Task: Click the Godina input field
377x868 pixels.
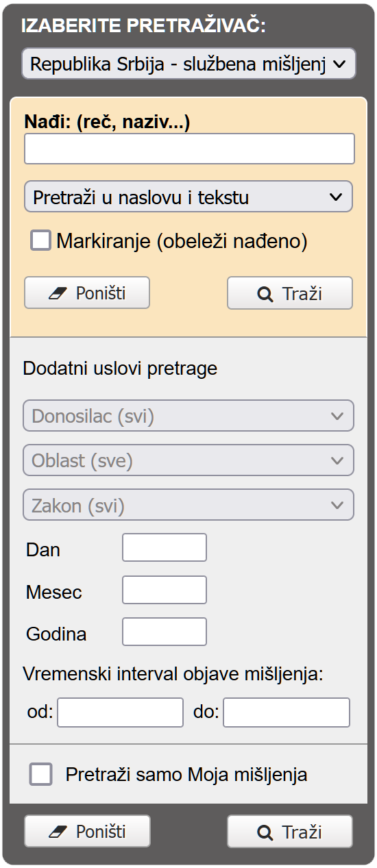Action: point(165,632)
